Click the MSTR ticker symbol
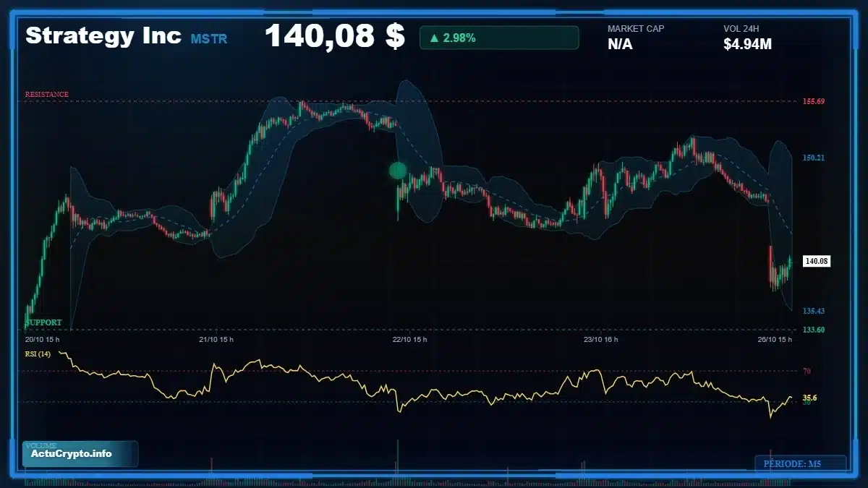This screenshot has height=488, width=868. pos(209,39)
